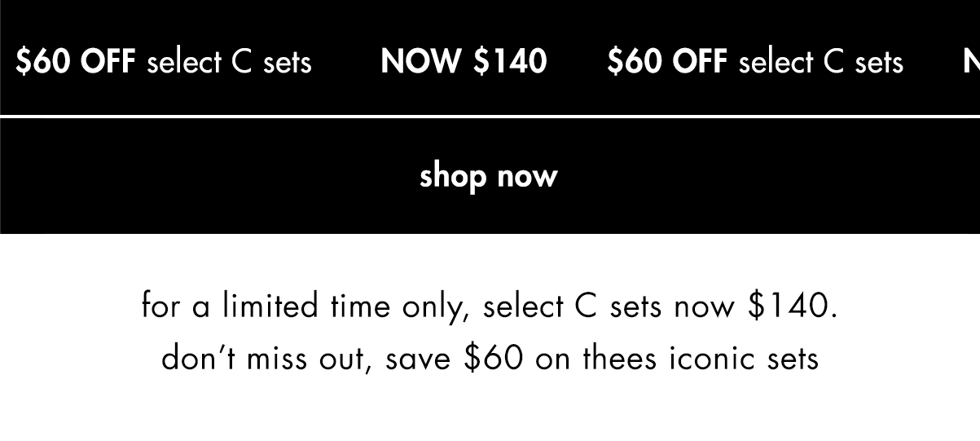The width and height of the screenshot is (980, 441).
Task: Click the cut-off 'N' at banner's right edge
Action: click(x=971, y=62)
